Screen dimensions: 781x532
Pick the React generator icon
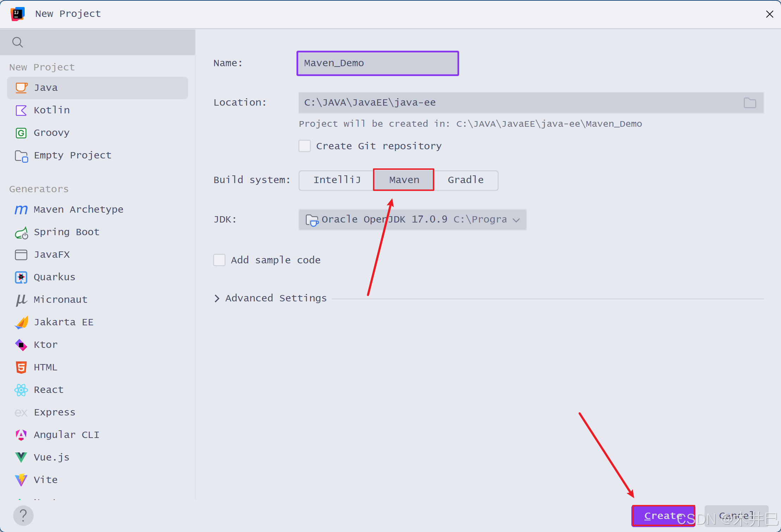point(21,390)
